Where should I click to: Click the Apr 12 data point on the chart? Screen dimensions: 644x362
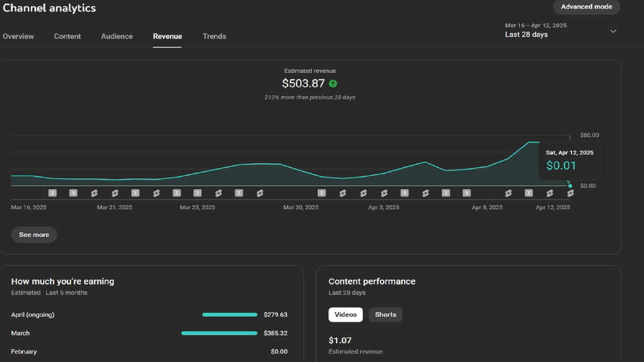click(570, 186)
